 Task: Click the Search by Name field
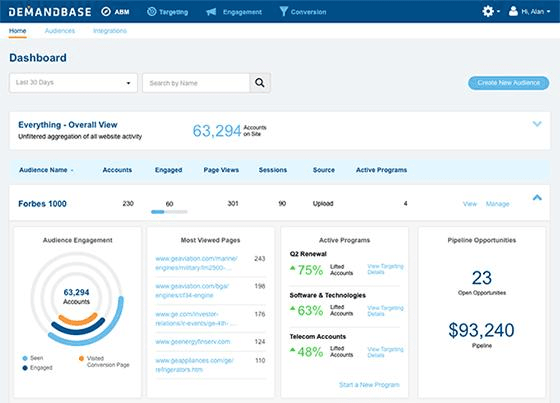[196, 83]
